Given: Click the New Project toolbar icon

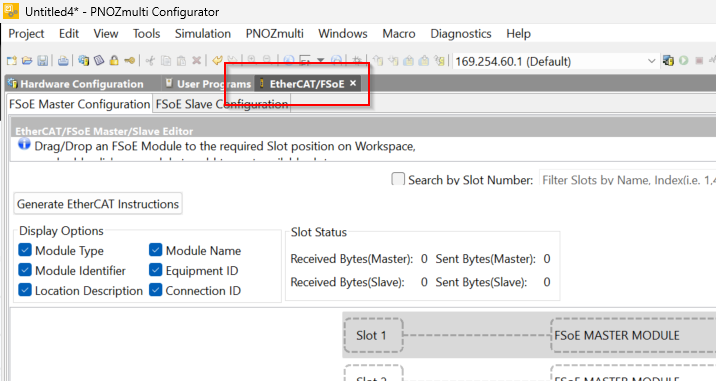Looking at the screenshot, I should click(12, 60).
